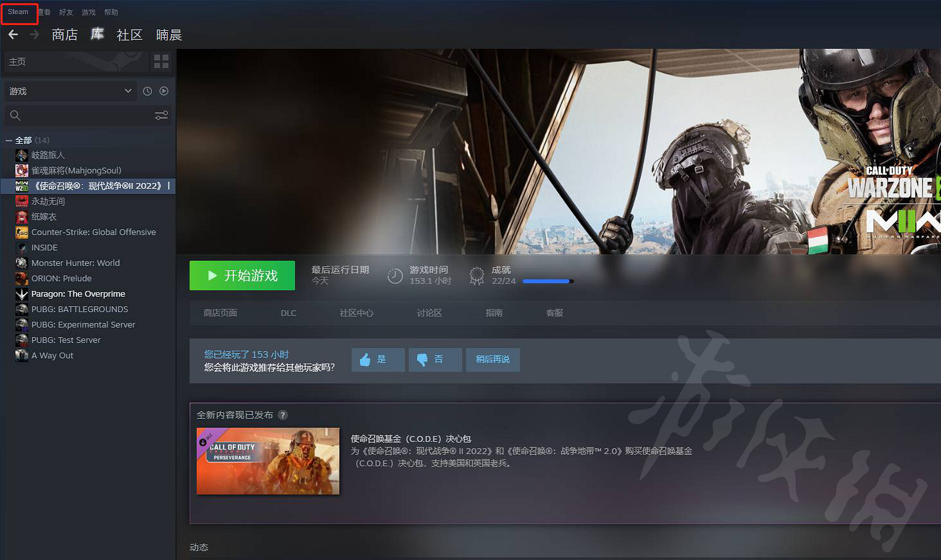The height and width of the screenshot is (560, 941).
Task: Click the back navigation arrow
Action: click(x=13, y=35)
